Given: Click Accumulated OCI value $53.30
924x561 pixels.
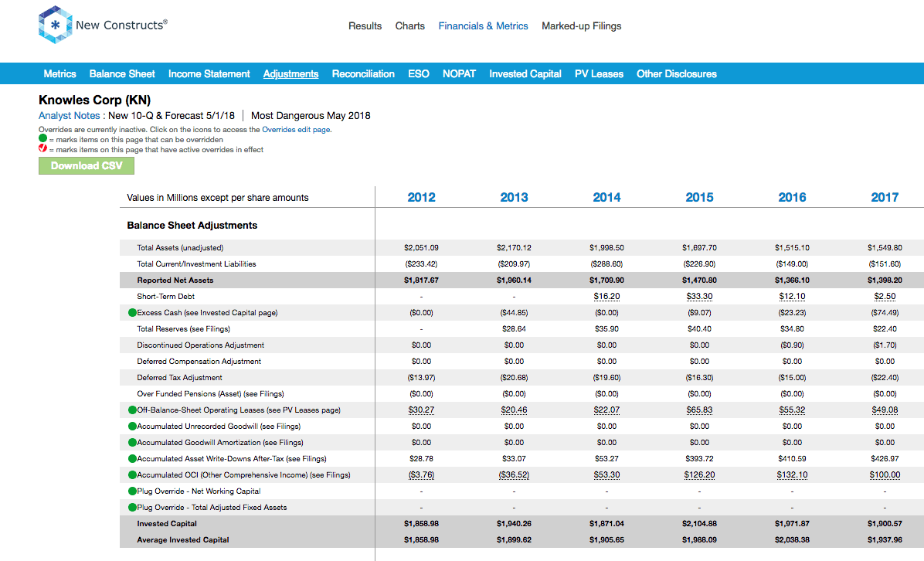Looking at the screenshot, I should coord(606,474).
